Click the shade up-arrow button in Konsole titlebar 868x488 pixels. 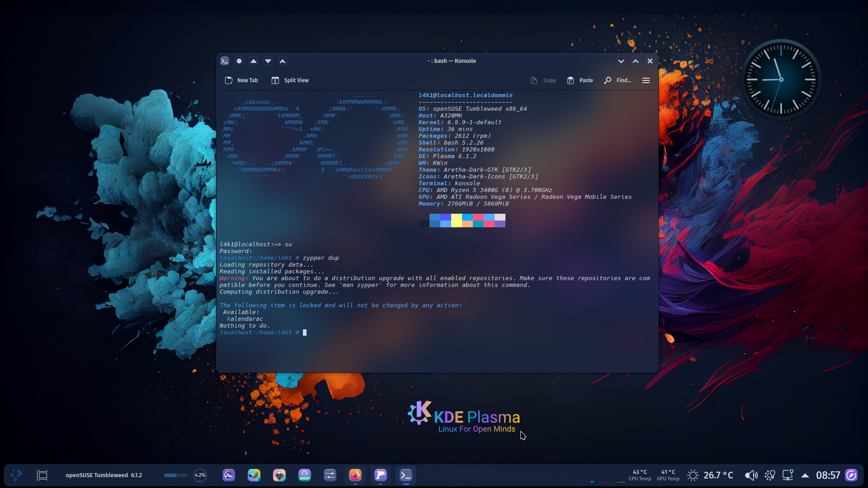[283, 61]
